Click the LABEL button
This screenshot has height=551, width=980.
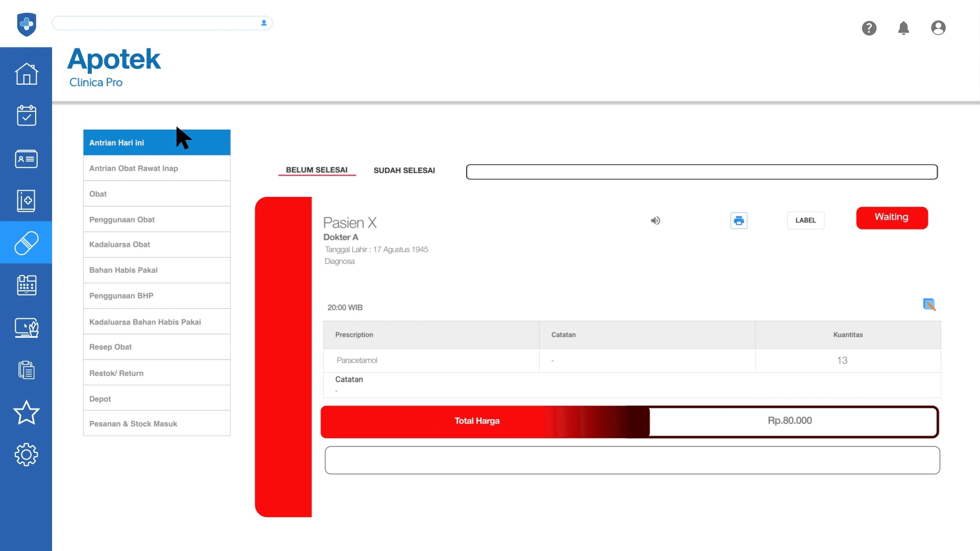(x=805, y=220)
